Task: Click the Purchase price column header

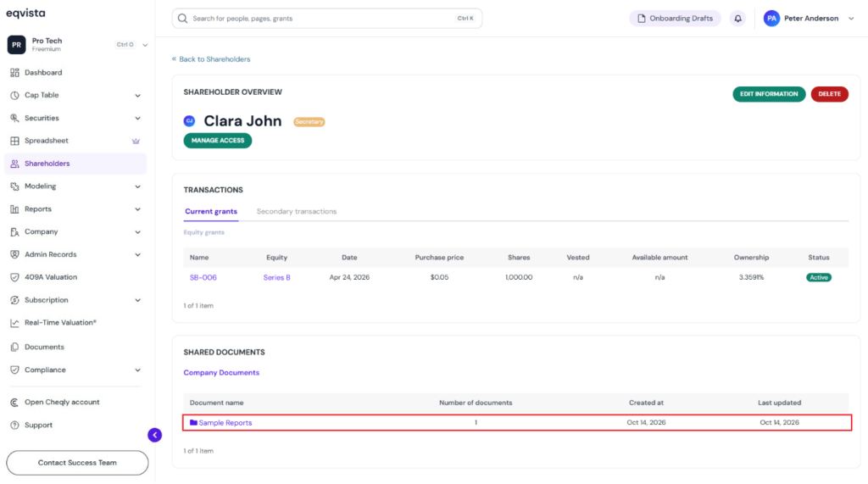Action: pyautogui.click(x=440, y=258)
